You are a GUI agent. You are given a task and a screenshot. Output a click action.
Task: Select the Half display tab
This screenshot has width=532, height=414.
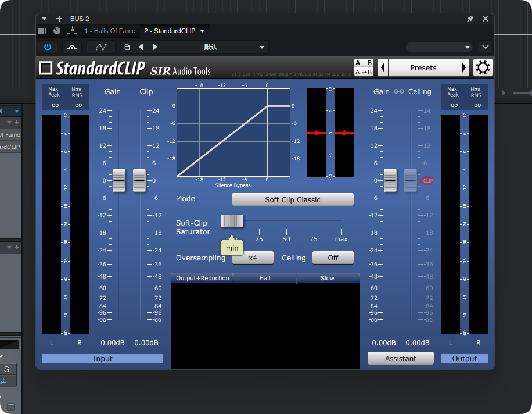pyautogui.click(x=265, y=278)
